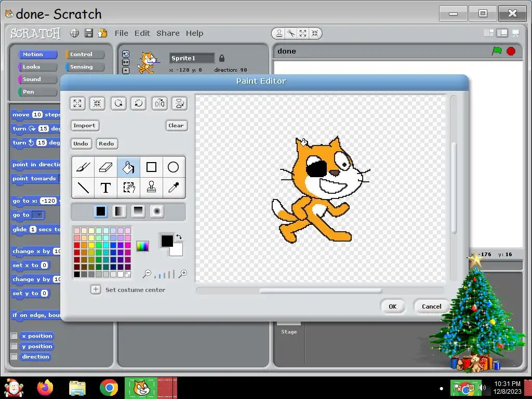Viewport: 532px width, 399px height.
Task: Select horizontal gradient fill mode
Action: pos(119,211)
